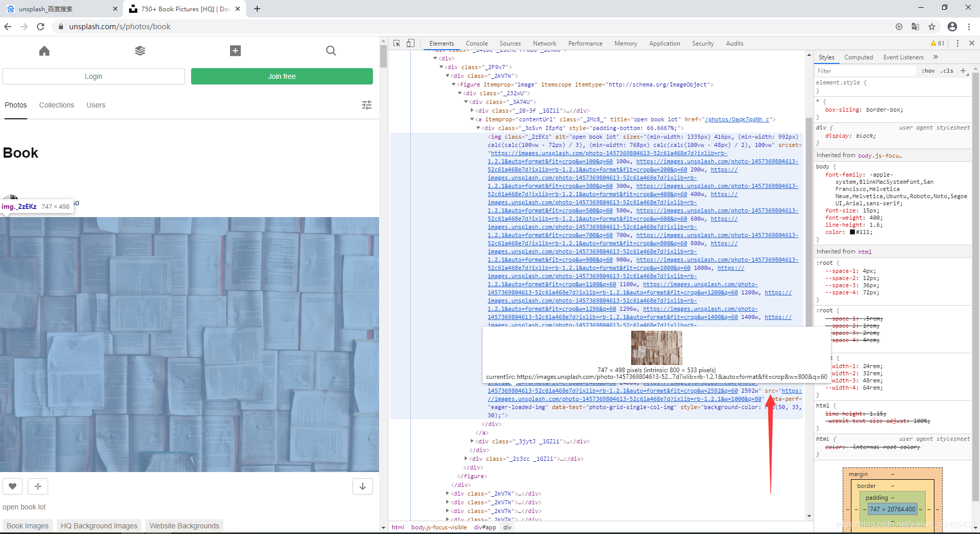Click the Elements panel scrollbar down arrow
The image size is (980, 534).
point(809,516)
